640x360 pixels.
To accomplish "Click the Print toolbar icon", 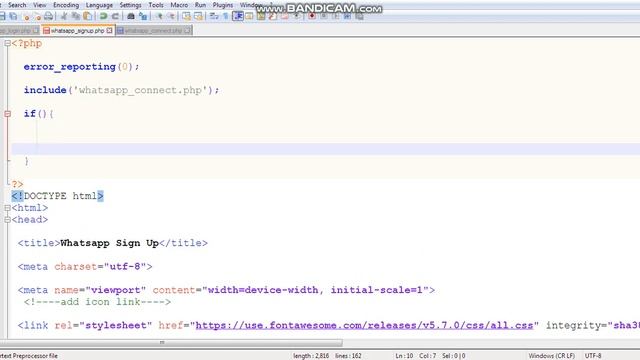I will [x=48, y=16].
